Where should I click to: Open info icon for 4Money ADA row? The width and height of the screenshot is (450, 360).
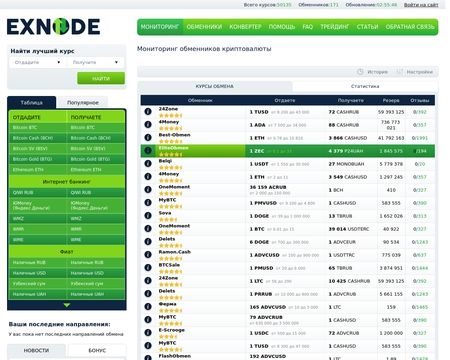(148, 125)
